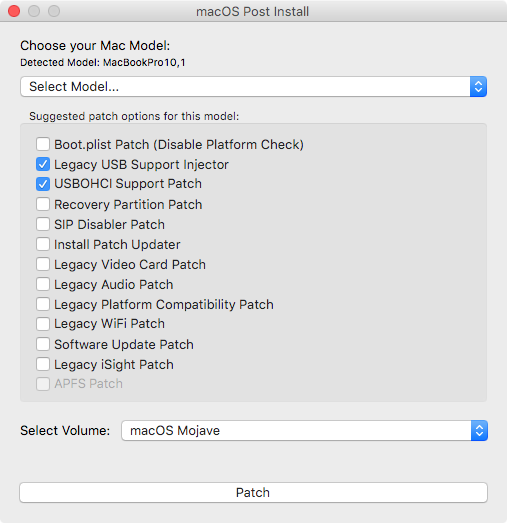Viewport: 507px width, 523px height.
Task: Uncheck Legacy USB Support Injector
Action: pos(43,164)
